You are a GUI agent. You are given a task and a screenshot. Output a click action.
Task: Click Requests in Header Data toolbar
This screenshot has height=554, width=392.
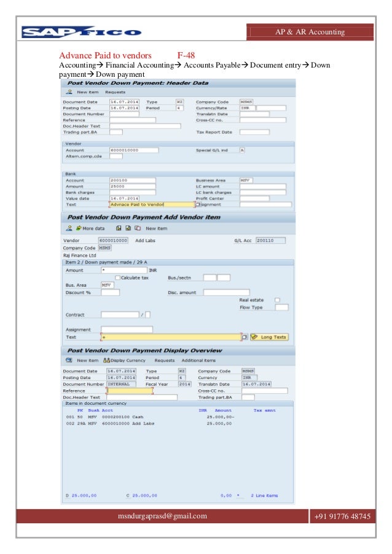pyautogui.click(x=116, y=92)
